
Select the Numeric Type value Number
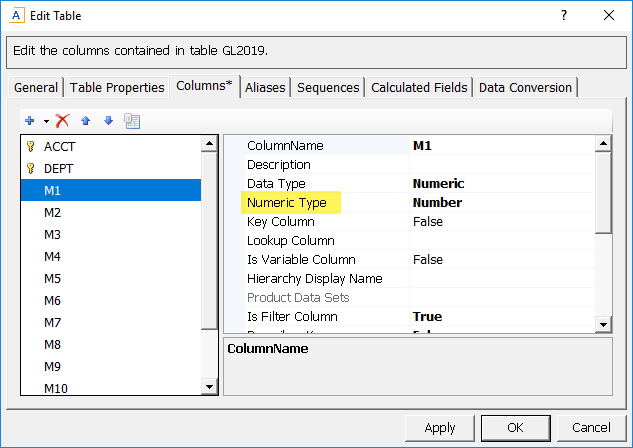[x=500, y=203]
